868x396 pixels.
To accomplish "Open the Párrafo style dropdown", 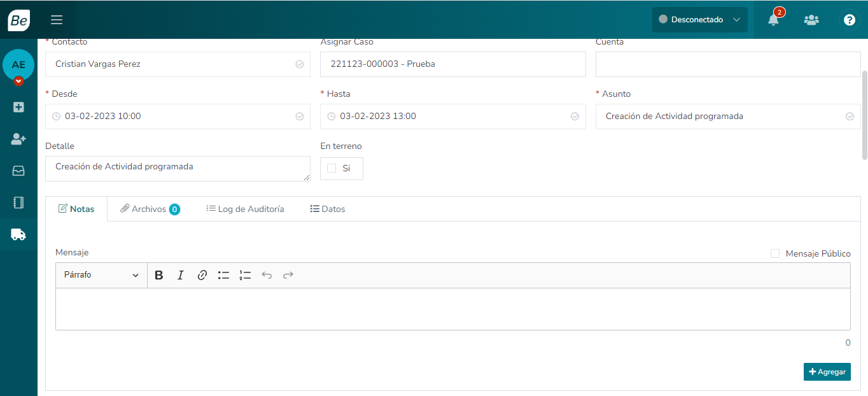I will click(102, 275).
